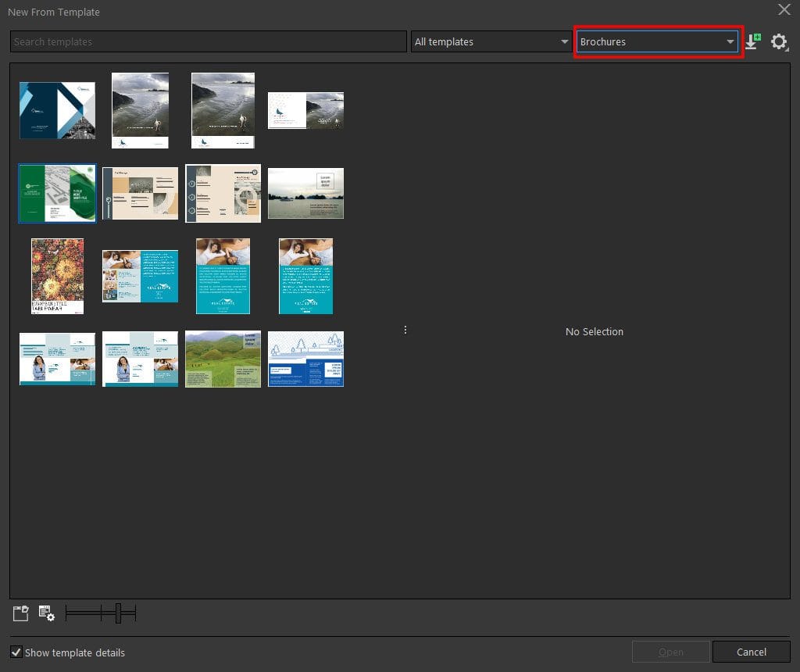Select the green hills landscape brochure

(223, 359)
